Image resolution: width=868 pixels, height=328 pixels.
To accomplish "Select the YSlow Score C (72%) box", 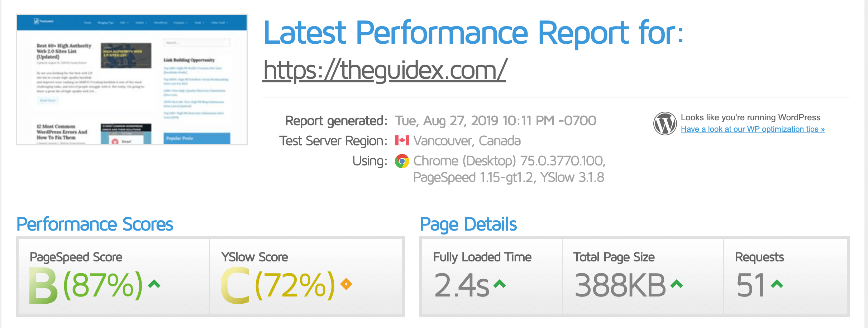I will pyautogui.click(x=306, y=277).
